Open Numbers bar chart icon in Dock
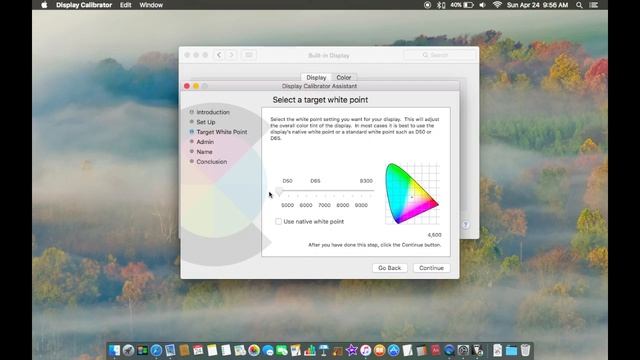Image resolution: width=640 pixels, height=360 pixels. pyautogui.click(x=310, y=350)
